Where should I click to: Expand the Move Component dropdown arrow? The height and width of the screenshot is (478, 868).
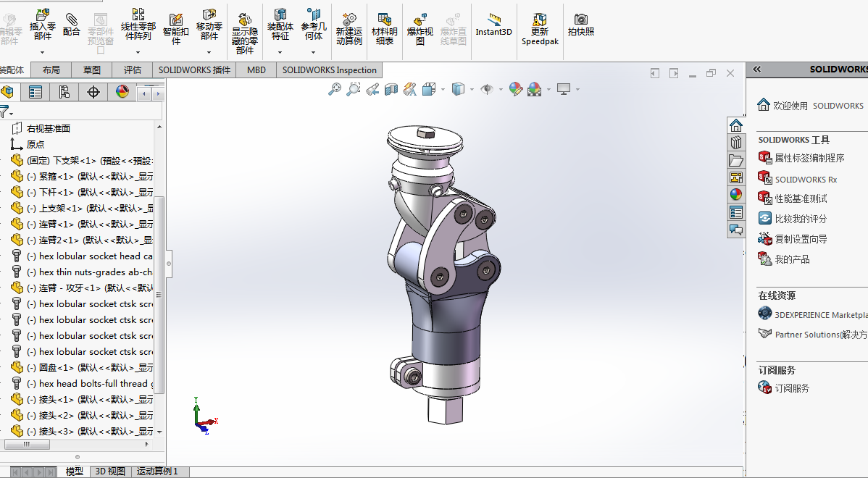click(x=209, y=53)
